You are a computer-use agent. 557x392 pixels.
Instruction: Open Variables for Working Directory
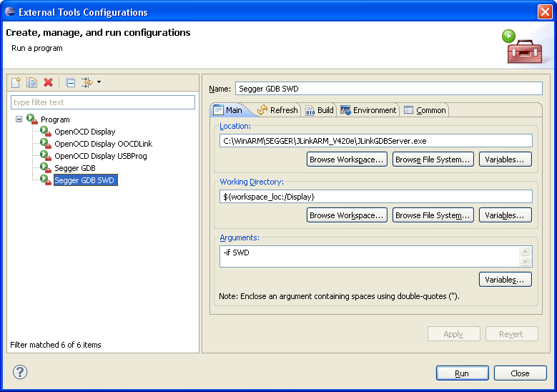point(505,215)
